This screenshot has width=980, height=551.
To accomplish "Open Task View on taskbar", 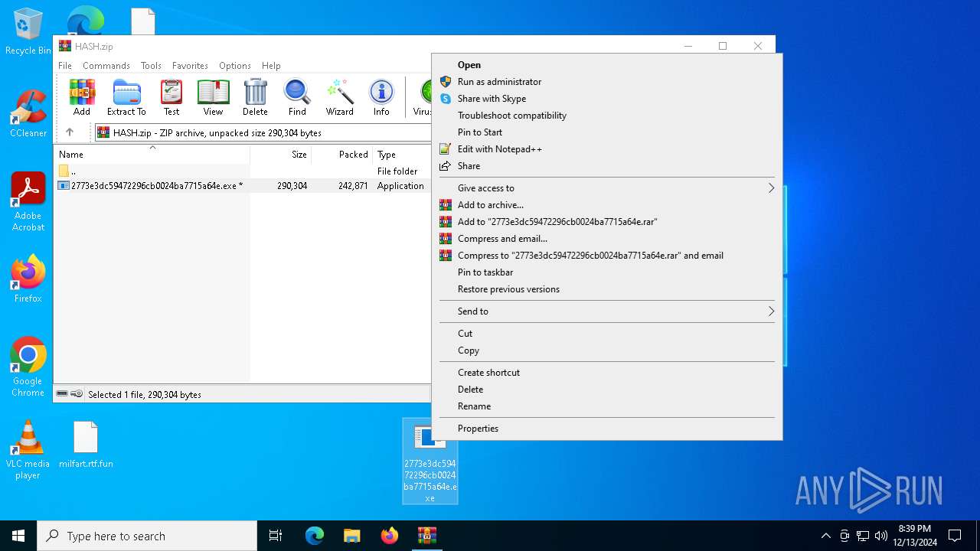I will (x=276, y=536).
